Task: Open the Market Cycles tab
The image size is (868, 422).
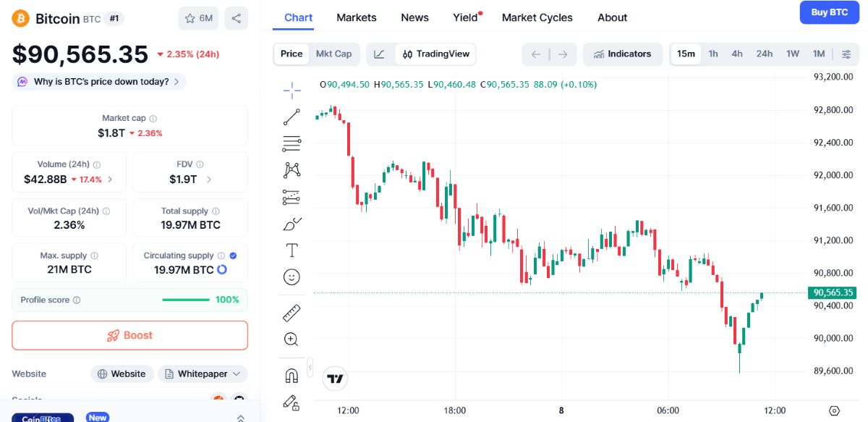Action: [x=537, y=17]
